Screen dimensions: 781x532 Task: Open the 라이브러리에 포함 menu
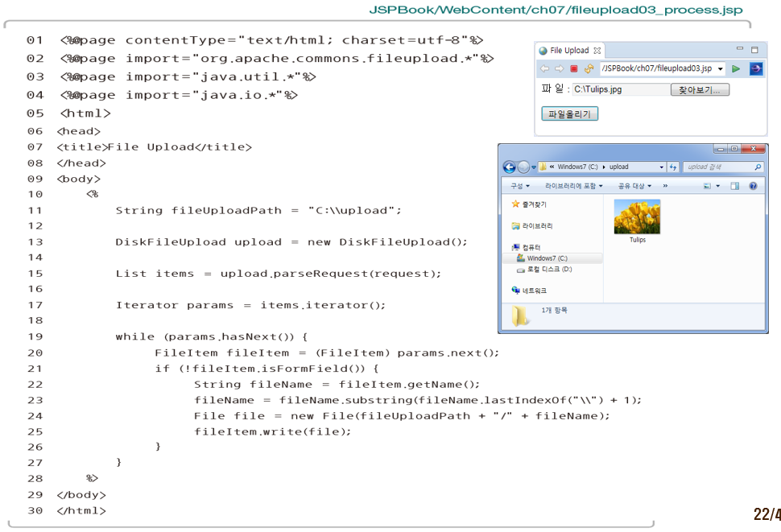(574, 186)
